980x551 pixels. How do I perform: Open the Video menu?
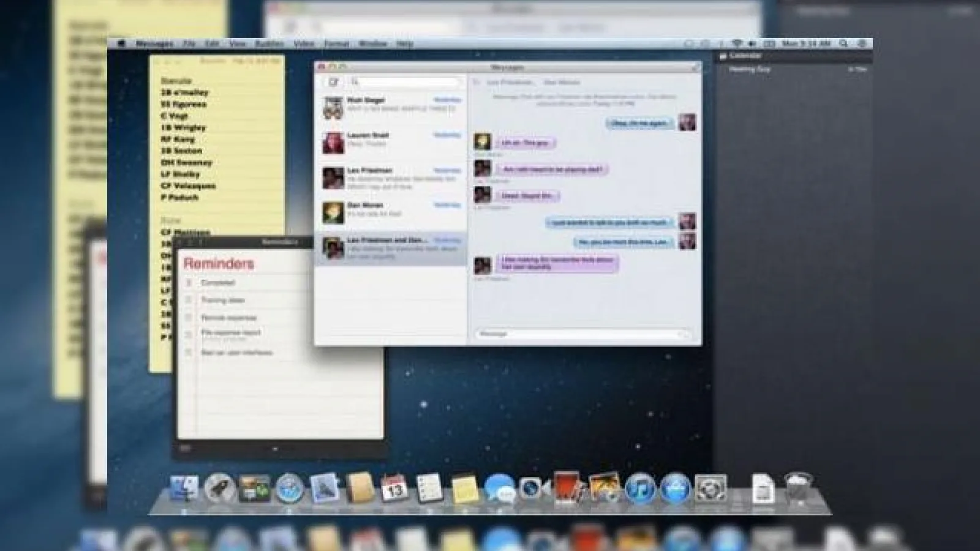[304, 44]
